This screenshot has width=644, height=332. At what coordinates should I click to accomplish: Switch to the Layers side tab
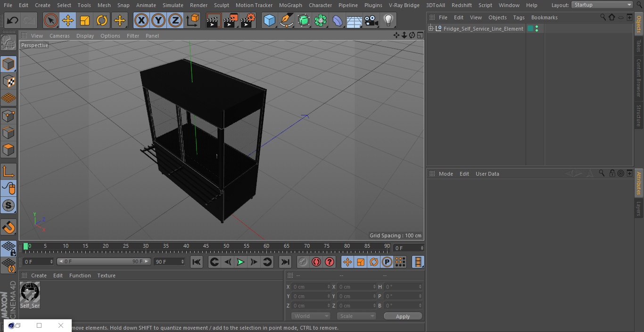[x=639, y=209]
